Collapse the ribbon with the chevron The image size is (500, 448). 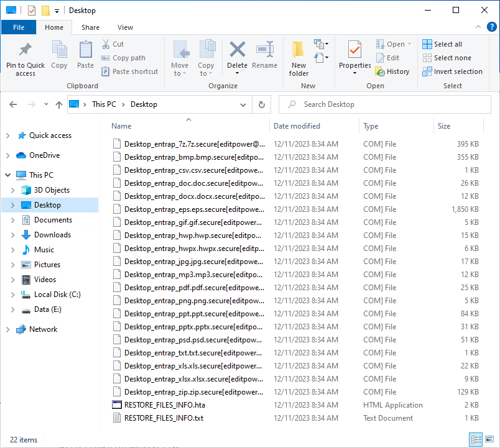[x=478, y=27]
